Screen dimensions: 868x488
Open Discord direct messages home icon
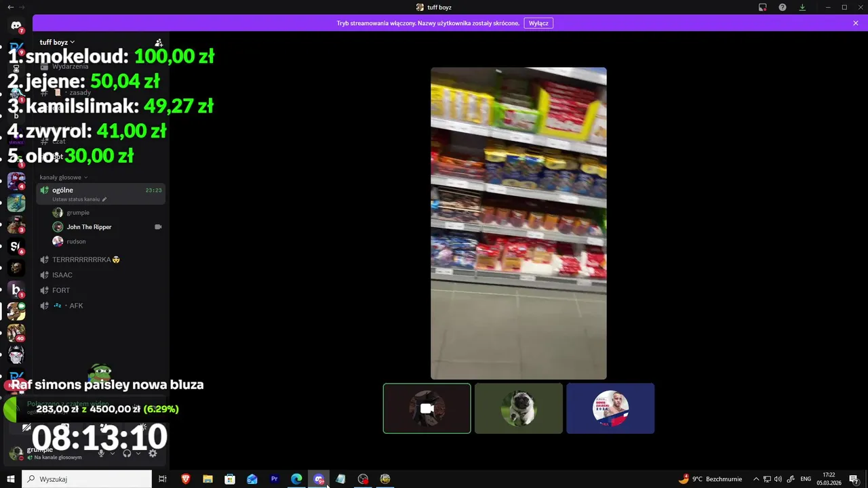click(16, 26)
